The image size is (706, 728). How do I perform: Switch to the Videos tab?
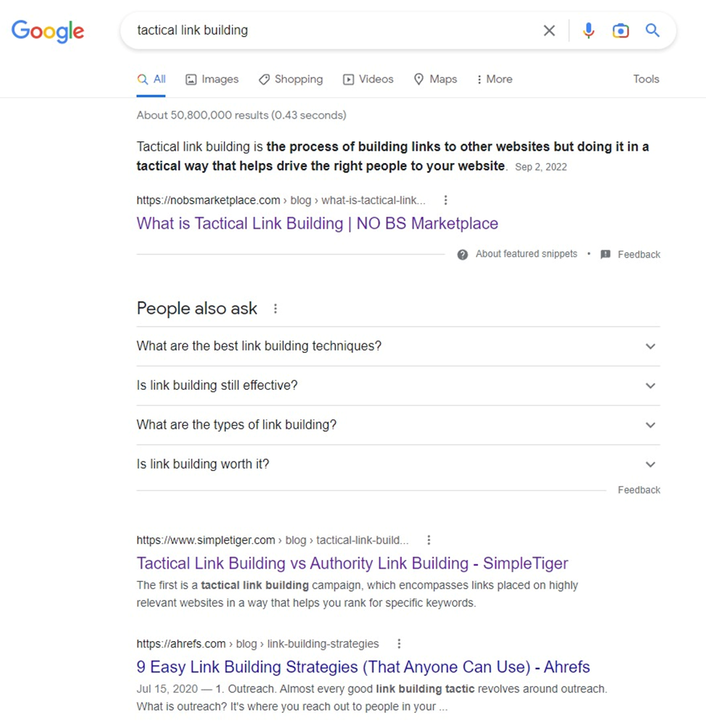point(368,79)
